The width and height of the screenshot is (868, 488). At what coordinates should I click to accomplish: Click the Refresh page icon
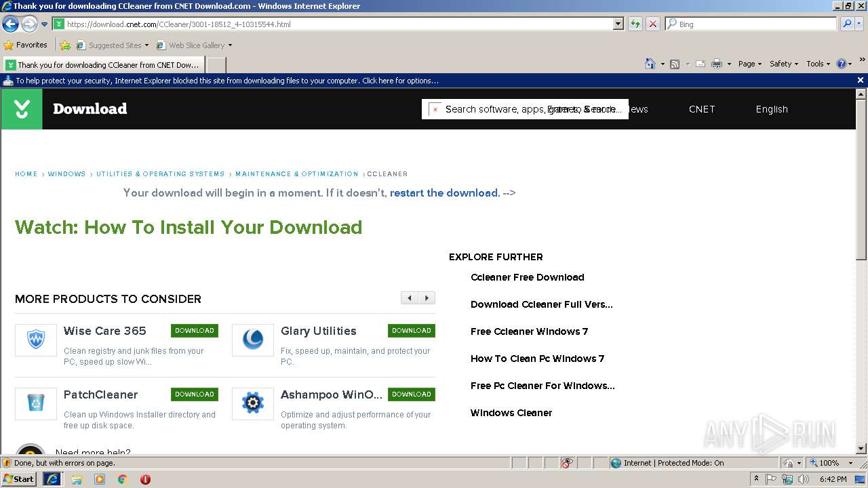[x=635, y=24]
